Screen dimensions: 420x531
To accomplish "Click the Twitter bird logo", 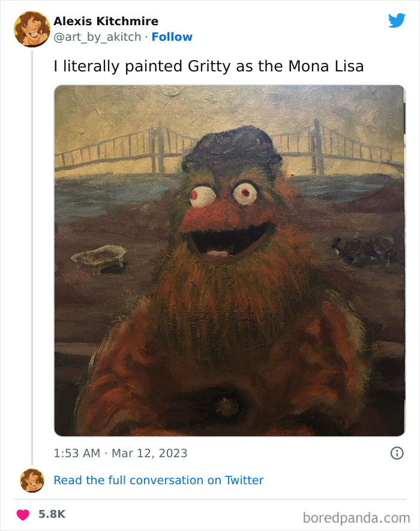I will click(x=397, y=20).
